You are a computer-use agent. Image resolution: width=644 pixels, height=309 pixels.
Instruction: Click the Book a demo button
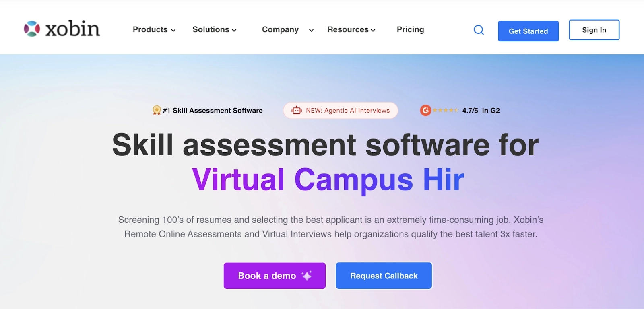275,276
